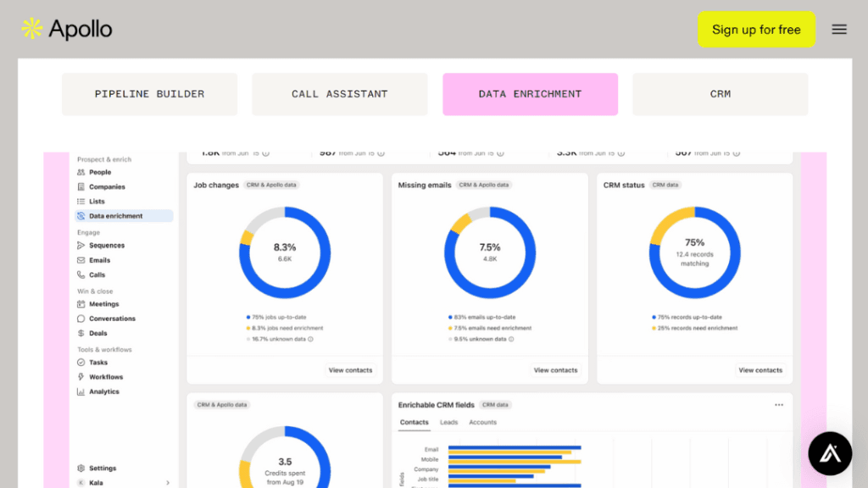Viewport: 868px width, 488px height.
Task: Click the Workflows lightning icon
Action: (81, 377)
